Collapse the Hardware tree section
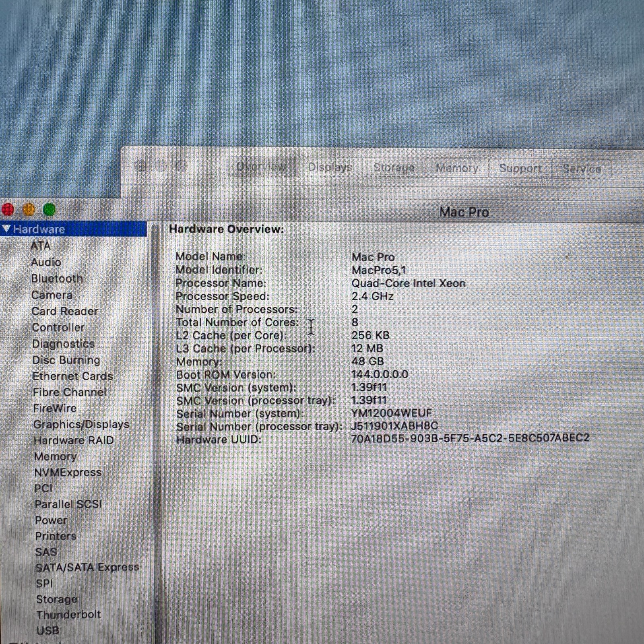644x644 pixels. (6, 229)
